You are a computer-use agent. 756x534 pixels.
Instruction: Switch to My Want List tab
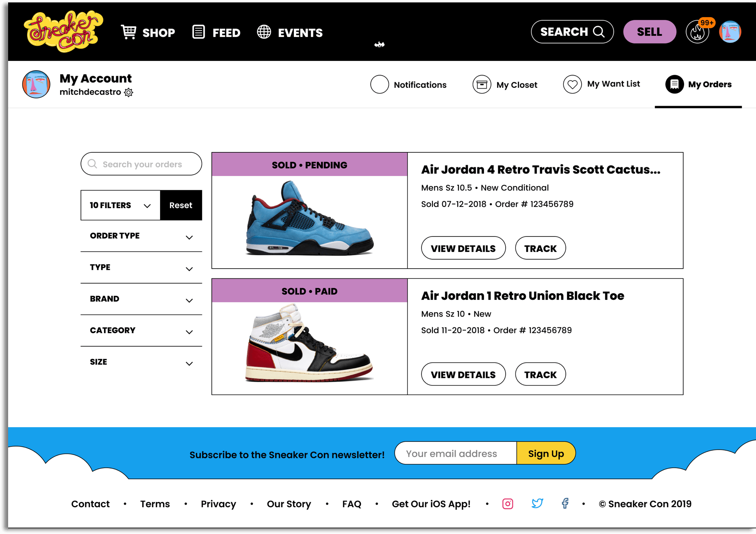[602, 84]
